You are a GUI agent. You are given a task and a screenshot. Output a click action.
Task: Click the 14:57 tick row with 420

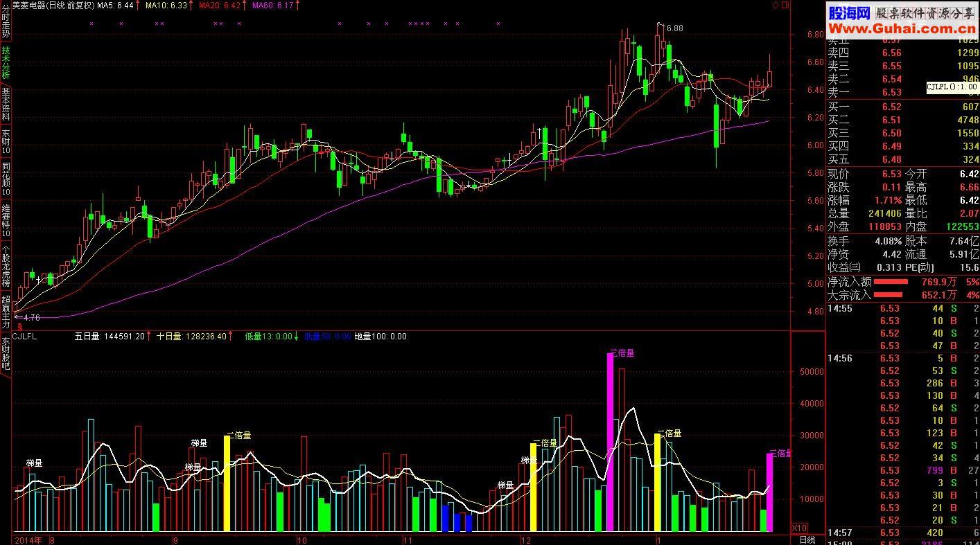pyautogui.click(x=903, y=533)
